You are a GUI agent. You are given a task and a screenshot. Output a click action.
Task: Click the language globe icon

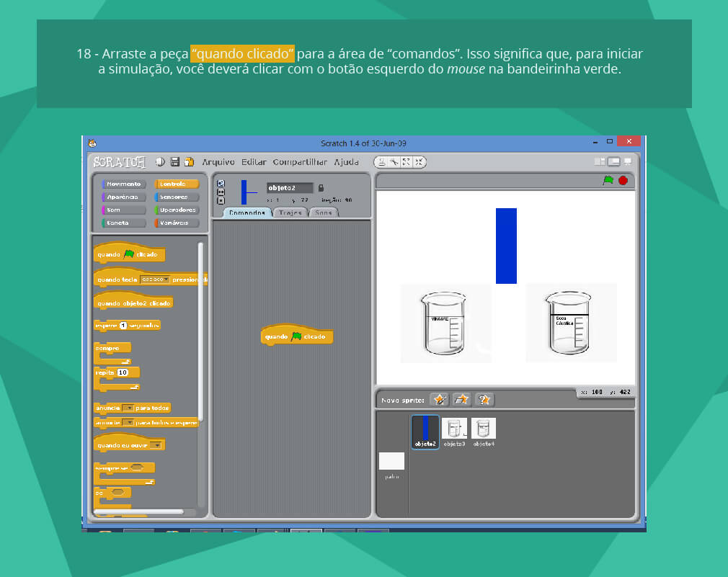coord(160,162)
